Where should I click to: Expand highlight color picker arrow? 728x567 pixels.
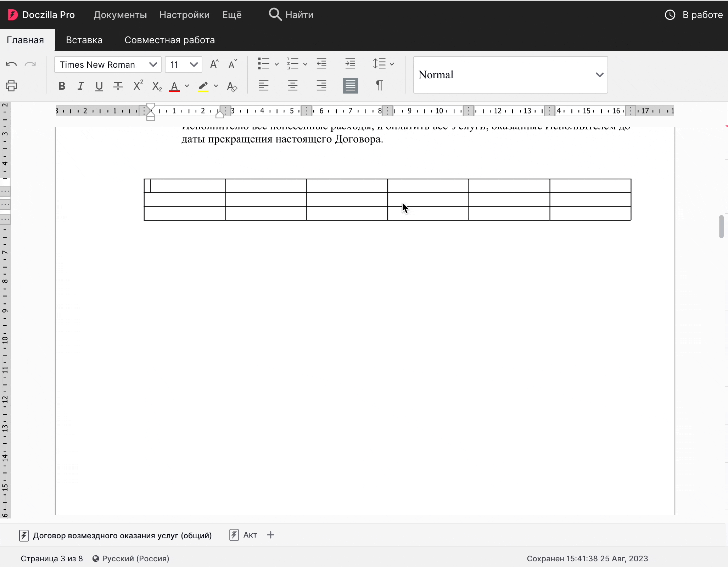click(x=216, y=86)
